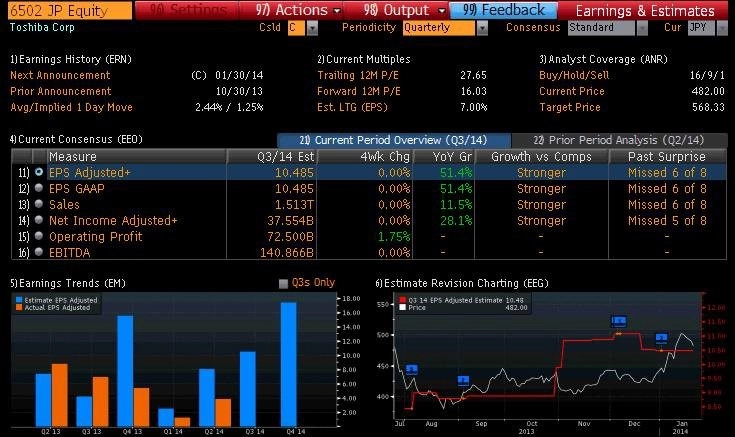Image resolution: width=735 pixels, height=437 pixels.
Task: Open the Cur JPY currency dropdown arrow
Action: point(722,28)
